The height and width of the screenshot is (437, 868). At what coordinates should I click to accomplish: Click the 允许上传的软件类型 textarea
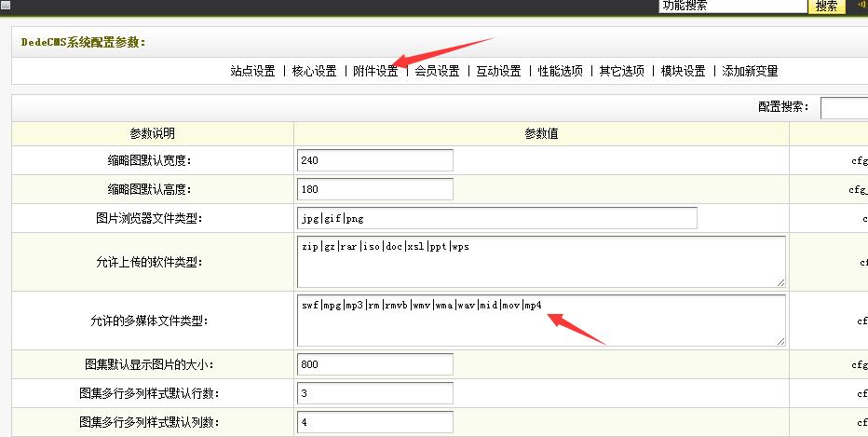pos(541,262)
